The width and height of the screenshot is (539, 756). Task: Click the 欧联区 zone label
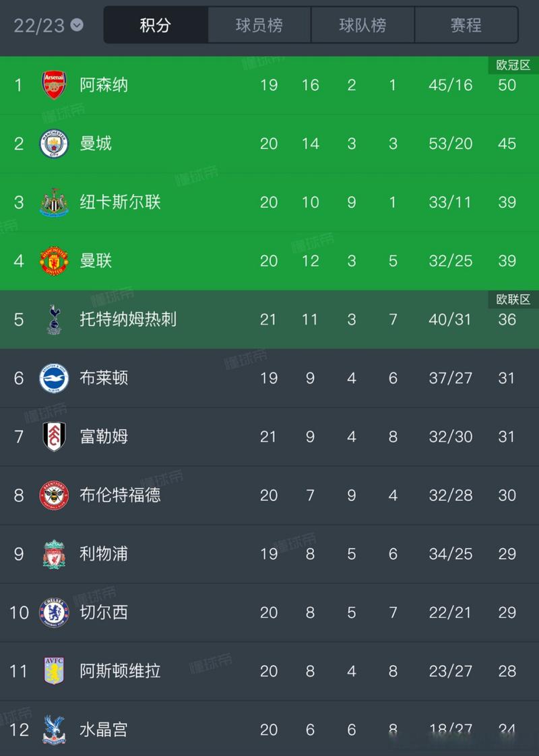(x=513, y=299)
